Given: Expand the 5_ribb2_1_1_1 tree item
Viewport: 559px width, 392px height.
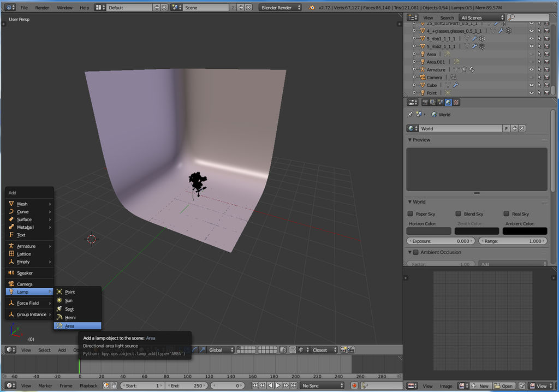Looking at the screenshot, I should pyautogui.click(x=414, y=46).
